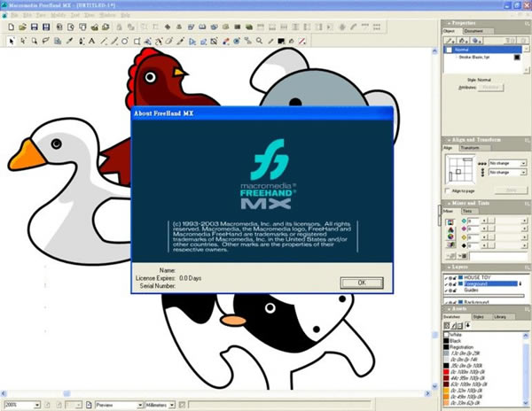Activate the Zoom magnifier tool
The image size is (532, 411).
coord(259,41)
